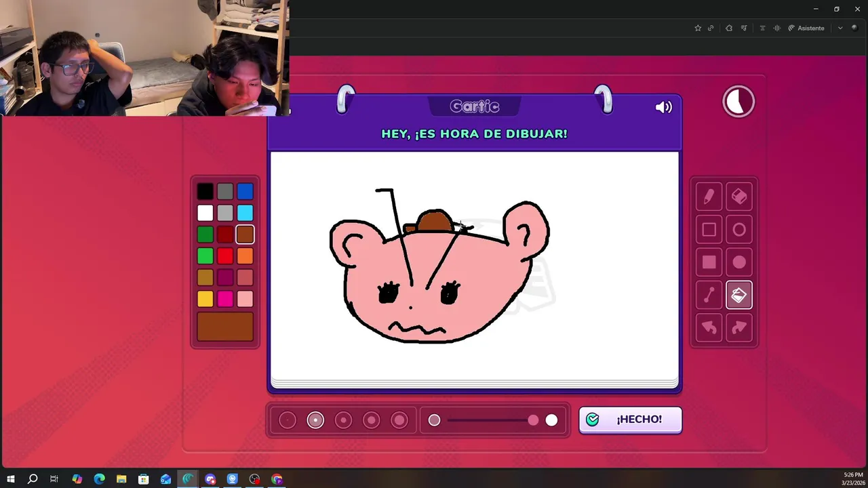Viewport: 868px width, 488px height.
Task: Pick the brown color swatch
Action: [245, 235]
